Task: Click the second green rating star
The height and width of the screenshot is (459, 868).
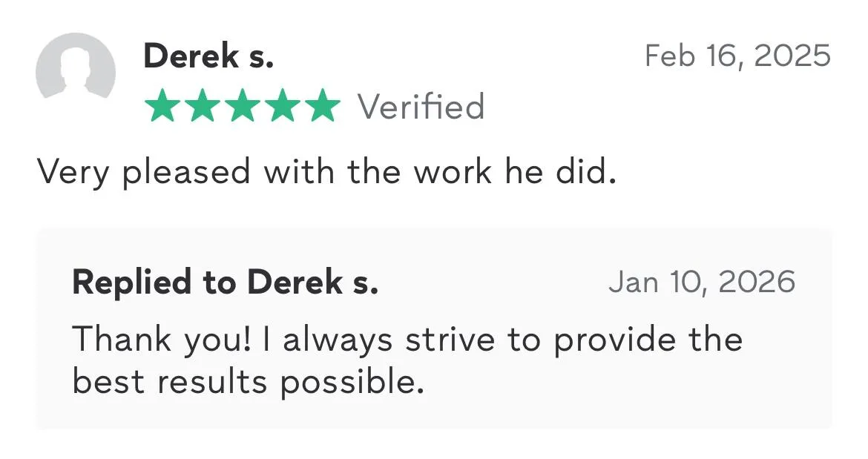Action: point(201,107)
